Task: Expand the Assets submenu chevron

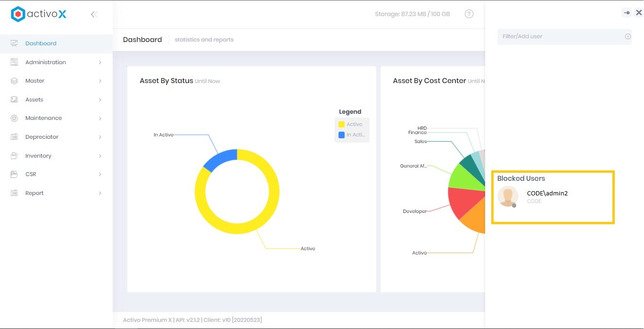Action: [100, 100]
